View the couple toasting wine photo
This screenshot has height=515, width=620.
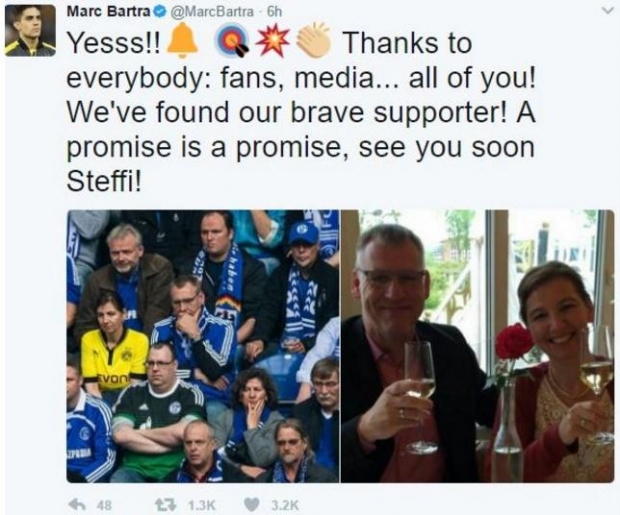pyautogui.click(x=478, y=346)
